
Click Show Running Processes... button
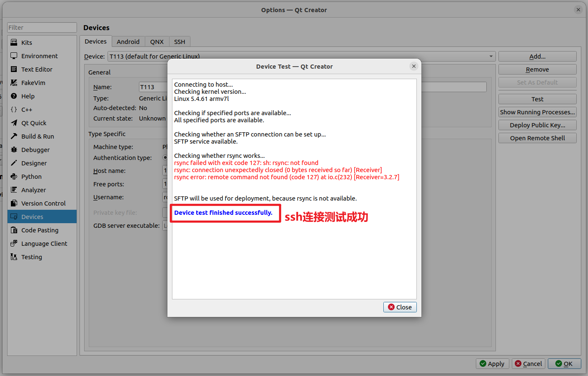537,112
